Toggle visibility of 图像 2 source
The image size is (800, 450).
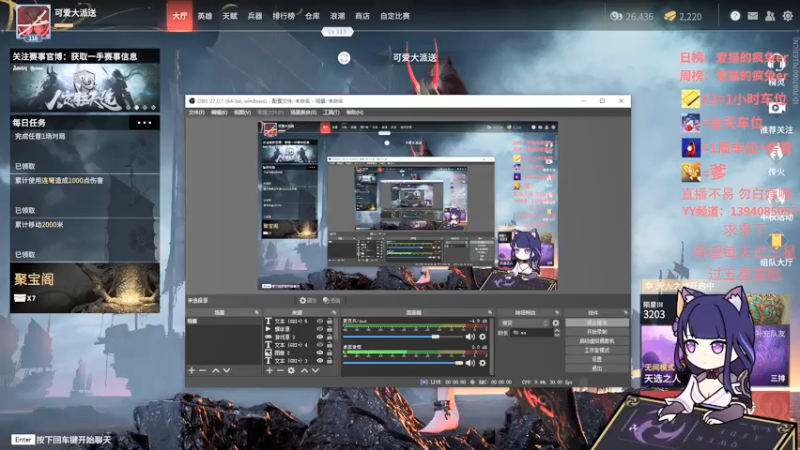click(x=320, y=353)
